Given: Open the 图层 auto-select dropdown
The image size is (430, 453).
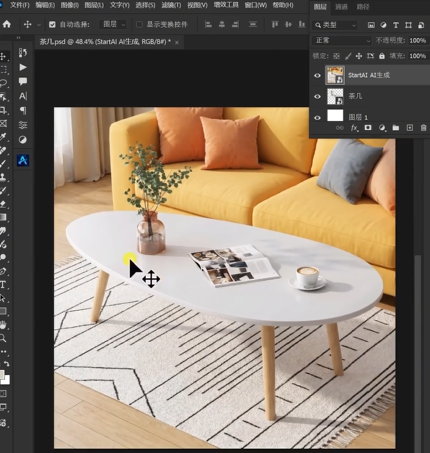Looking at the screenshot, I should click(113, 24).
